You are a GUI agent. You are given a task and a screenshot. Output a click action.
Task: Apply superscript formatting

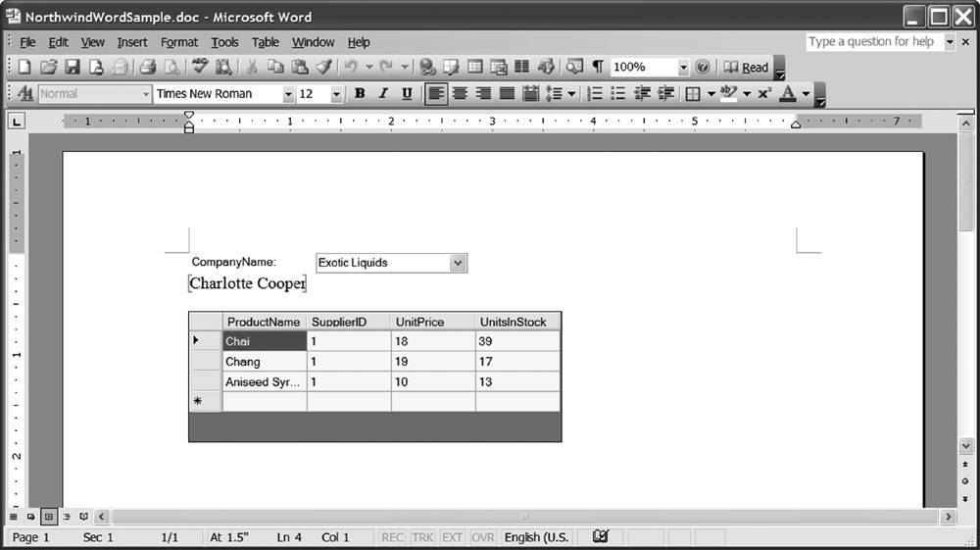[764, 94]
